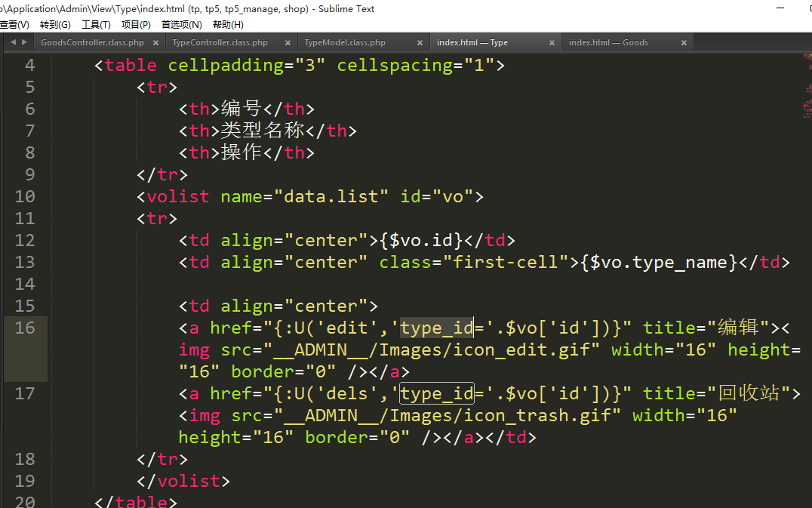This screenshot has height=508, width=812.
Task: Switch to the TypeController.class.php tab
Action: pyautogui.click(x=220, y=43)
